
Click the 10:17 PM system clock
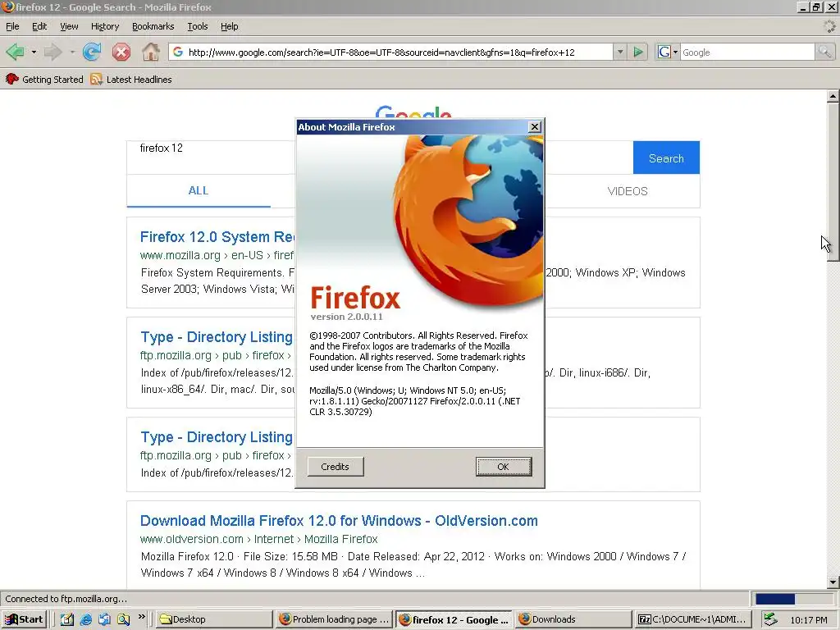tap(808, 620)
